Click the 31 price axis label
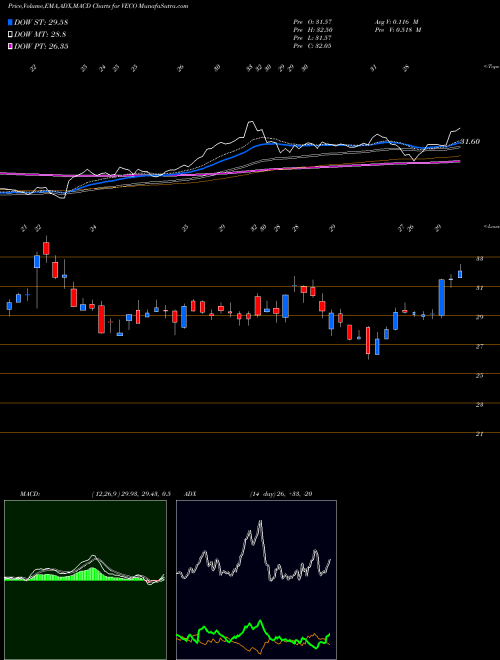Screen dimensions: 500x660 [479, 288]
